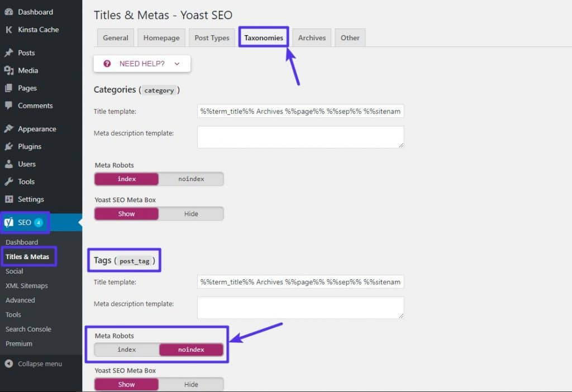The image size is (572, 392).
Task: Open the Settings menu in sidebar
Action: tap(8, 199)
